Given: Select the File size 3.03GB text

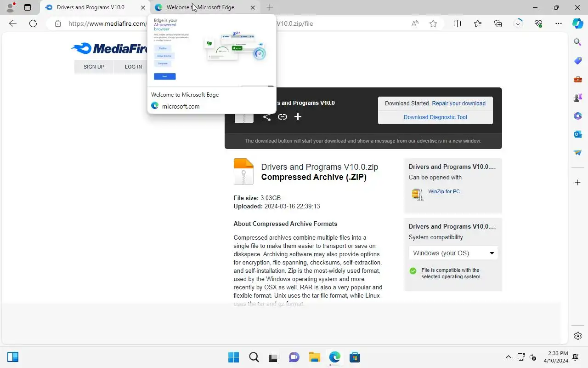Looking at the screenshot, I should [x=257, y=198].
